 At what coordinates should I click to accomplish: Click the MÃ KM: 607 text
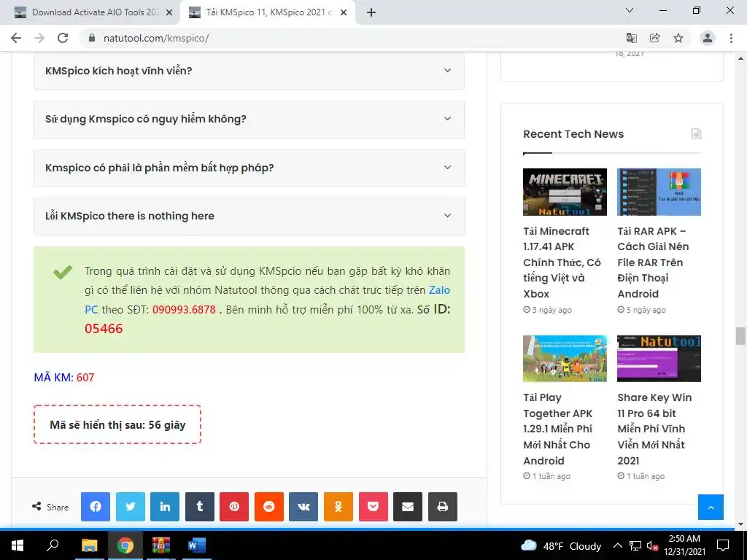(64, 378)
